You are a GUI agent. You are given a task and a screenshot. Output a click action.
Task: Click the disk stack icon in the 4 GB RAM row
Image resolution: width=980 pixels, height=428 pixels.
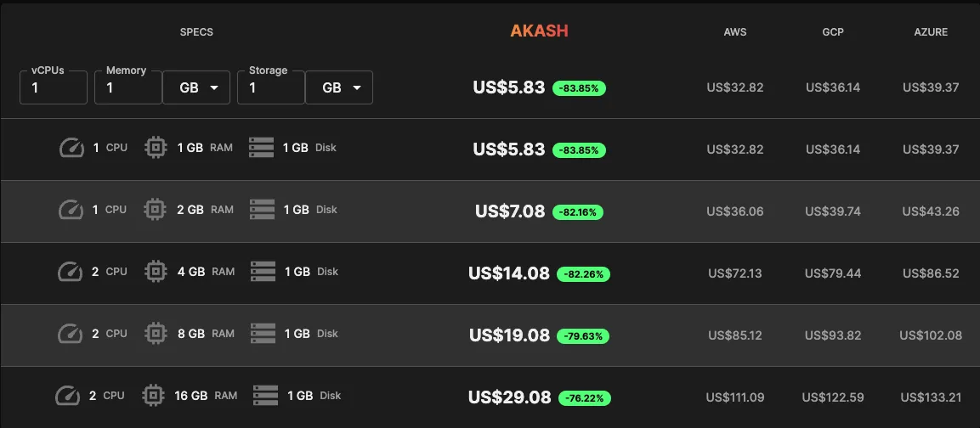coord(263,272)
